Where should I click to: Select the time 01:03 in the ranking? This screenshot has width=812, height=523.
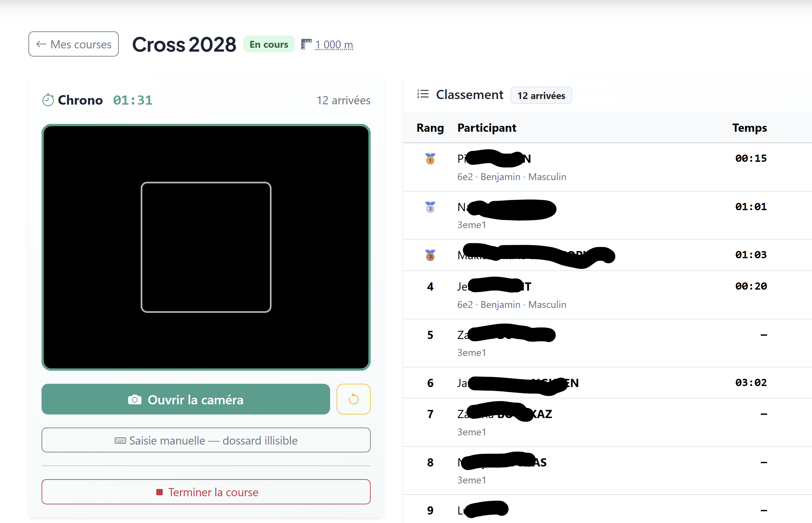[x=751, y=255]
